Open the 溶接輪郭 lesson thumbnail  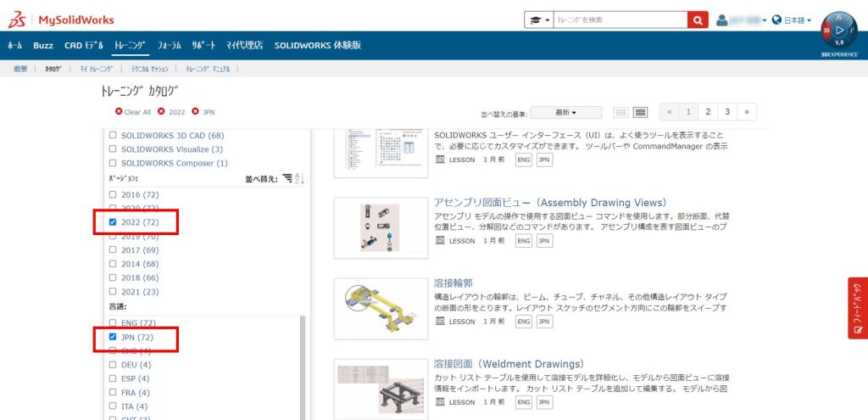click(381, 309)
